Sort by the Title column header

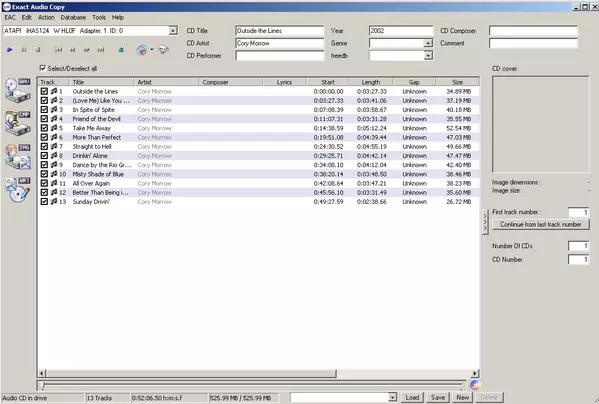pyautogui.click(x=101, y=82)
